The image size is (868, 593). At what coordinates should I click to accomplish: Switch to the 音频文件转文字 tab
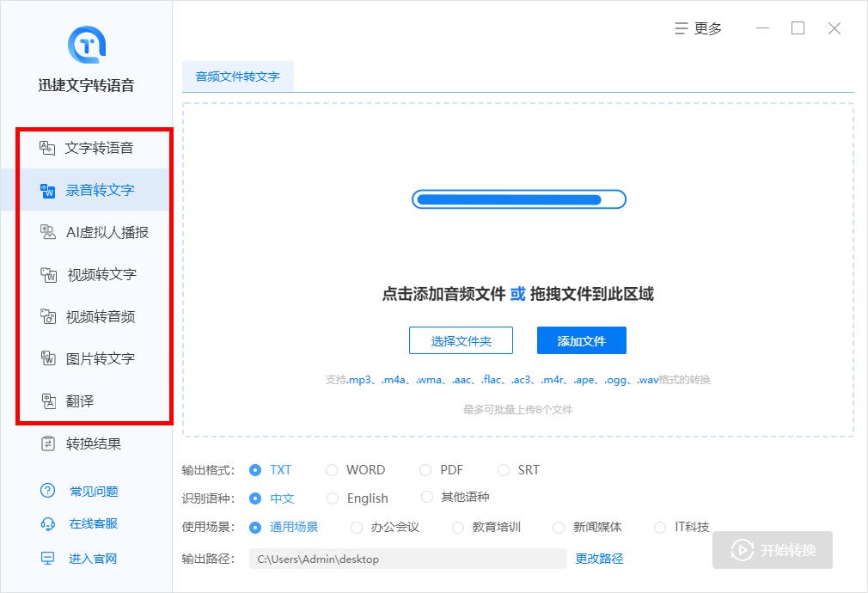point(238,76)
